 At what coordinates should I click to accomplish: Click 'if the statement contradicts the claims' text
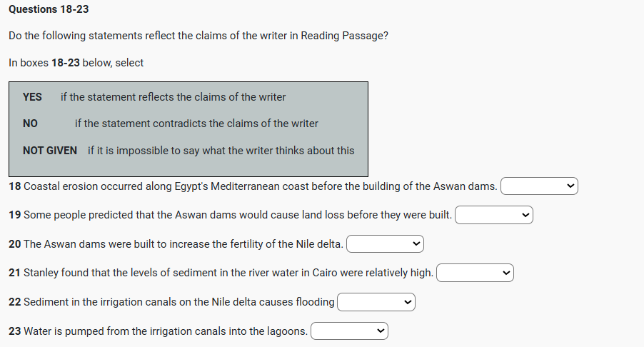click(x=196, y=124)
